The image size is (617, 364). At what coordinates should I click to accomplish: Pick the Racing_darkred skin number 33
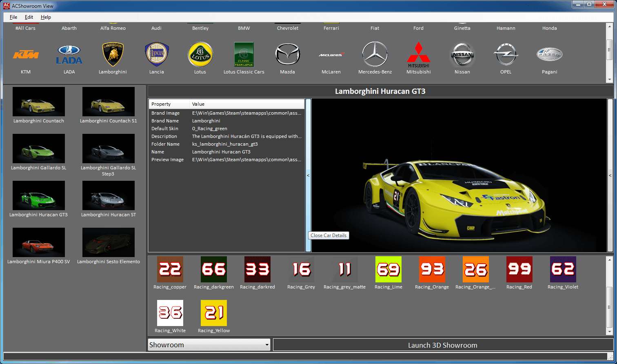[x=257, y=269]
